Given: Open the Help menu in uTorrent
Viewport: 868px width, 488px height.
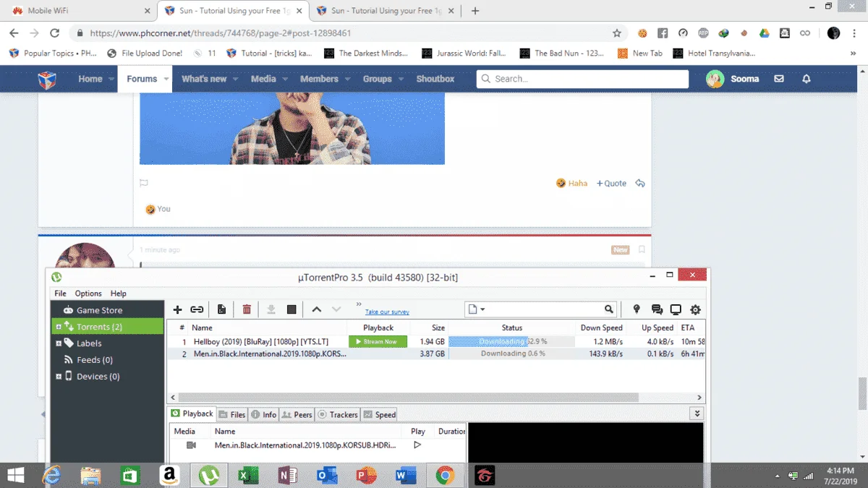Looking at the screenshot, I should point(119,294).
